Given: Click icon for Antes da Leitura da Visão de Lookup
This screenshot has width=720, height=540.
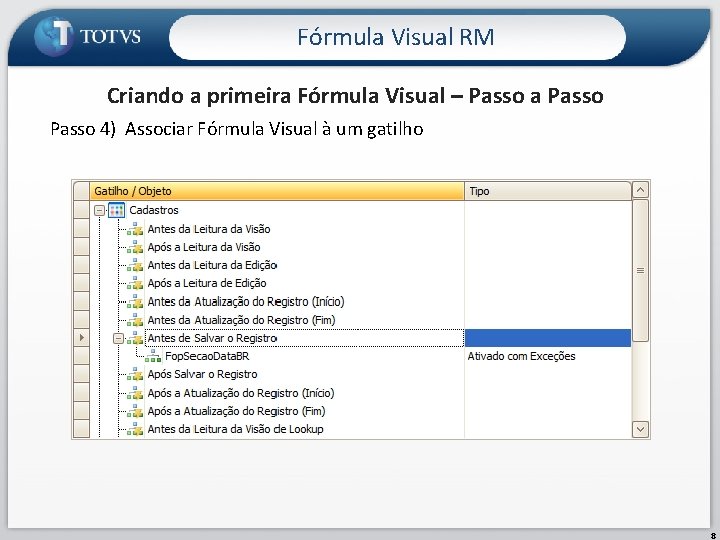Looking at the screenshot, I should (x=135, y=429).
